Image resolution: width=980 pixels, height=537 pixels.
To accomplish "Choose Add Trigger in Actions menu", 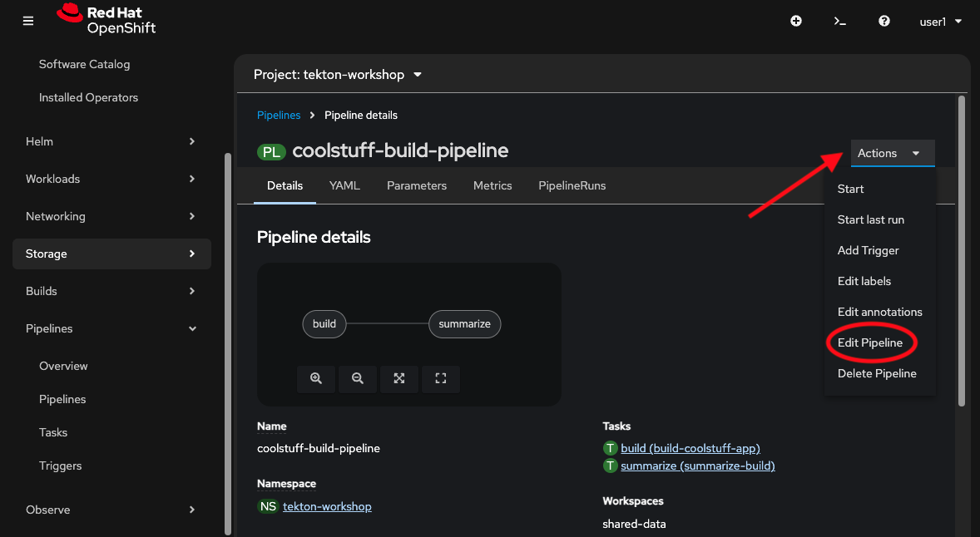I will tap(868, 250).
